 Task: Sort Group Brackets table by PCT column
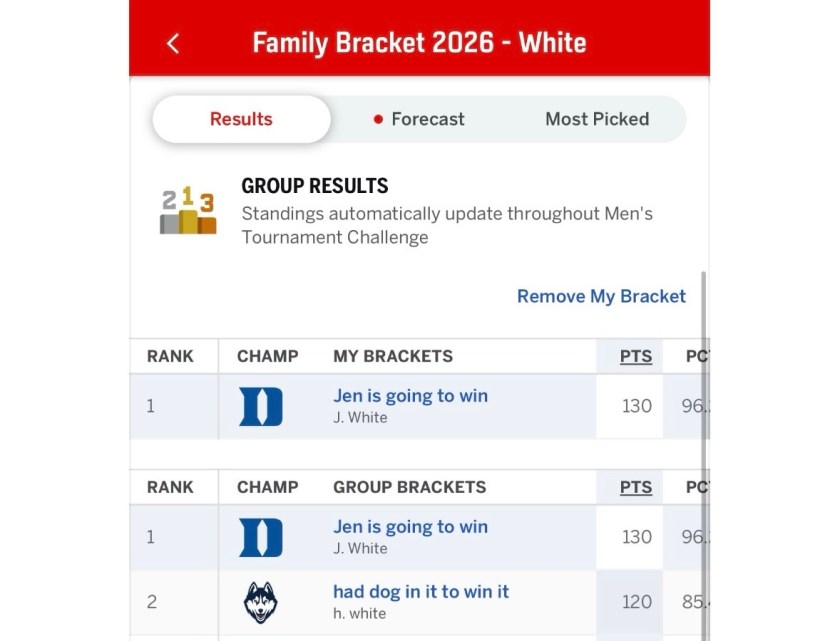point(697,487)
